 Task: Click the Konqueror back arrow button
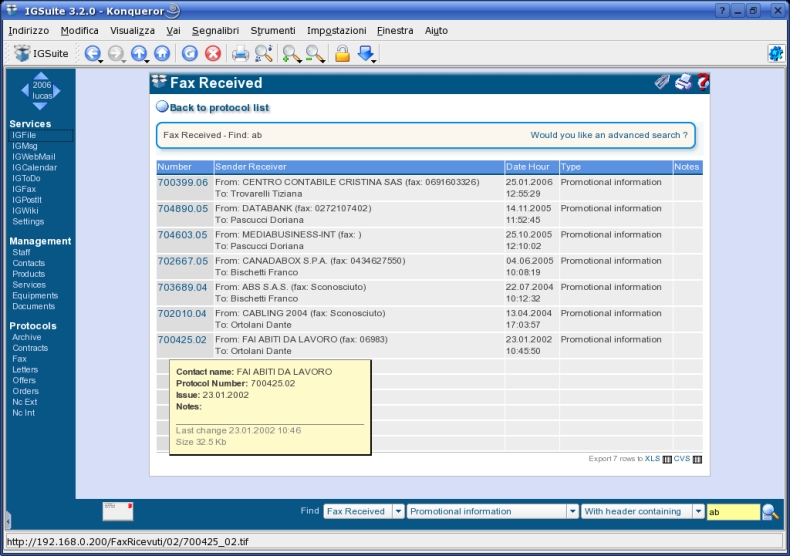92,53
